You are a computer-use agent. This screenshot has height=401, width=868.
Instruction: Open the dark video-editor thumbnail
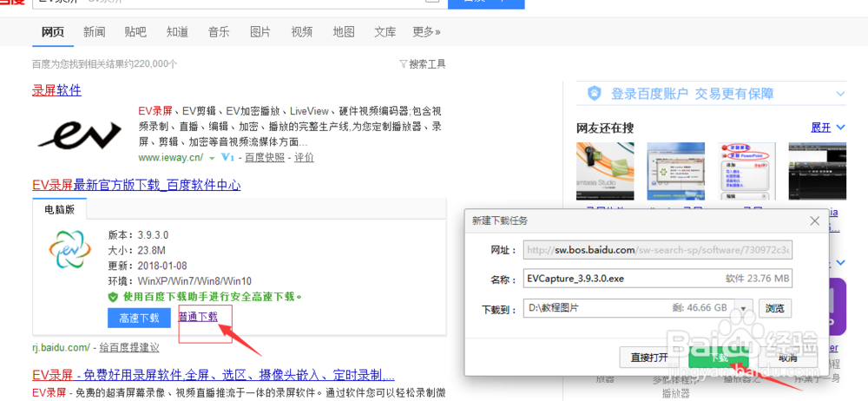tap(818, 171)
